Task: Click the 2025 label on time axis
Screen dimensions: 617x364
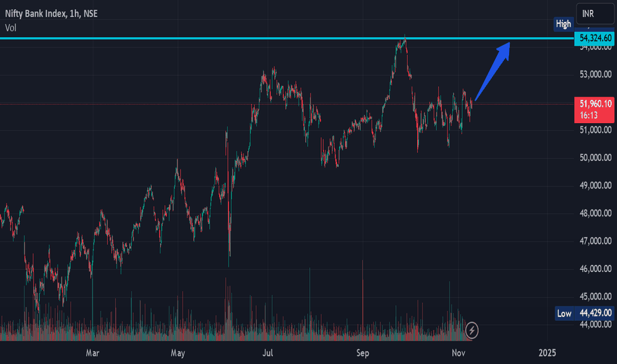Action: click(x=547, y=353)
